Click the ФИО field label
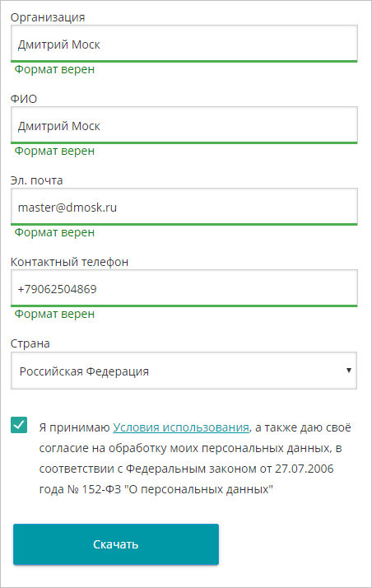The height and width of the screenshot is (588, 372). click(24, 99)
